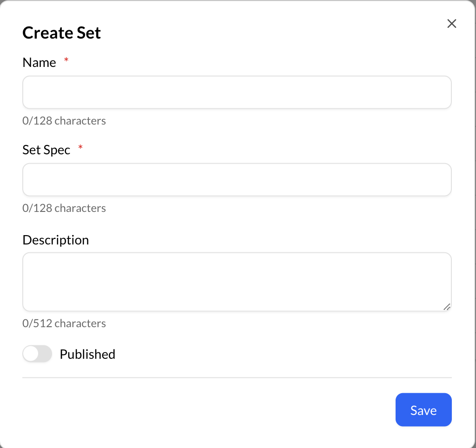
Task: Focus the Set Spec text field
Action: point(237,180)
